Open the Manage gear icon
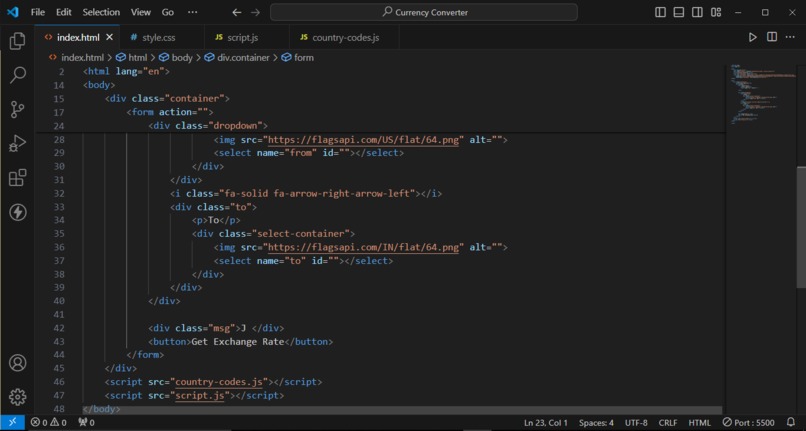Image resolution: width=806 pixels, height=431 pixels. point(17,397)
